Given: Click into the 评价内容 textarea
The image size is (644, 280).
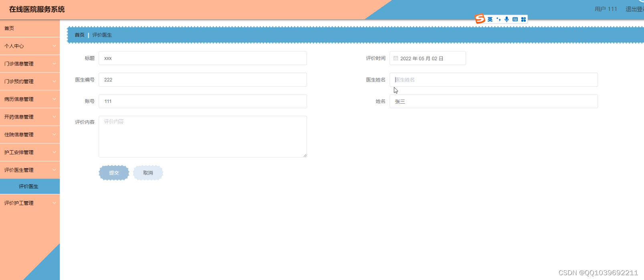Looking at the screenshot, I should pos(203,137).
